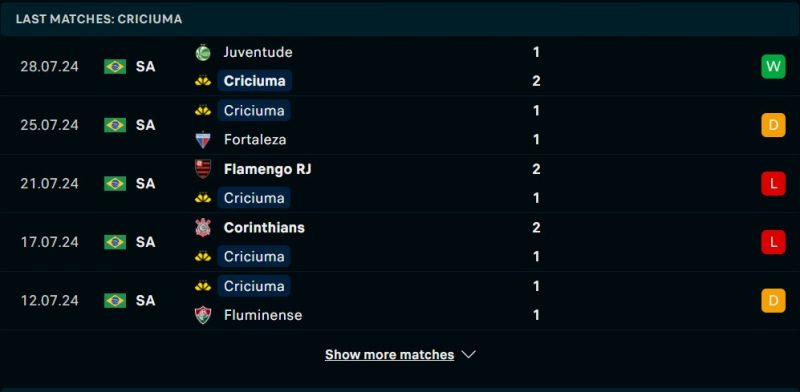Click the Juventude team crest icon
The height and width of the screenshot is (392, 800).
coord(203,52)
